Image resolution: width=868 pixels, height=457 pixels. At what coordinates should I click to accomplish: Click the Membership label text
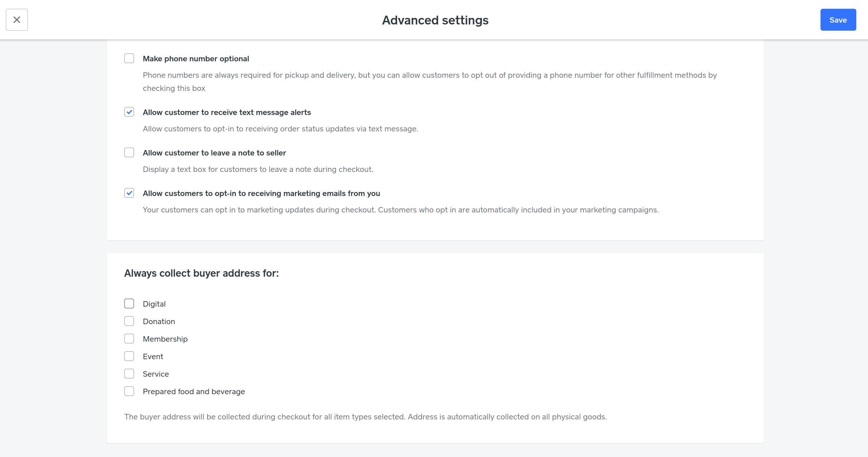(x=165, y=339)
